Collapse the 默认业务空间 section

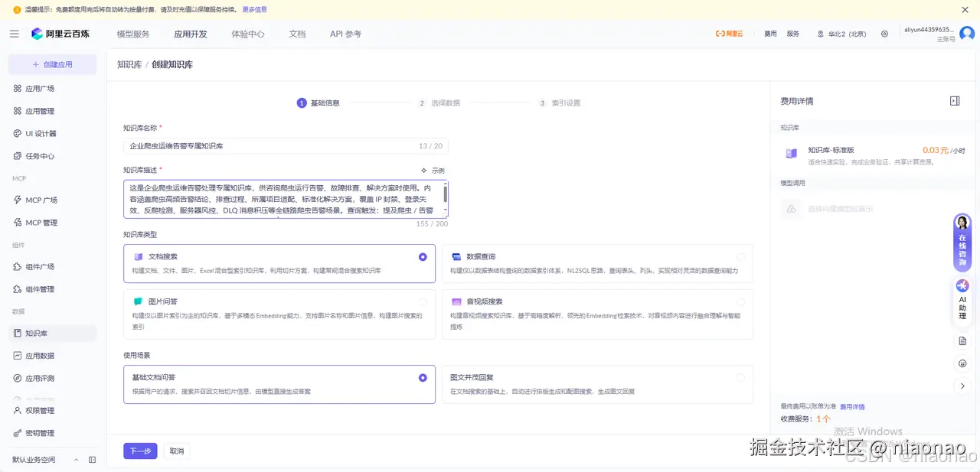point(76,460)
